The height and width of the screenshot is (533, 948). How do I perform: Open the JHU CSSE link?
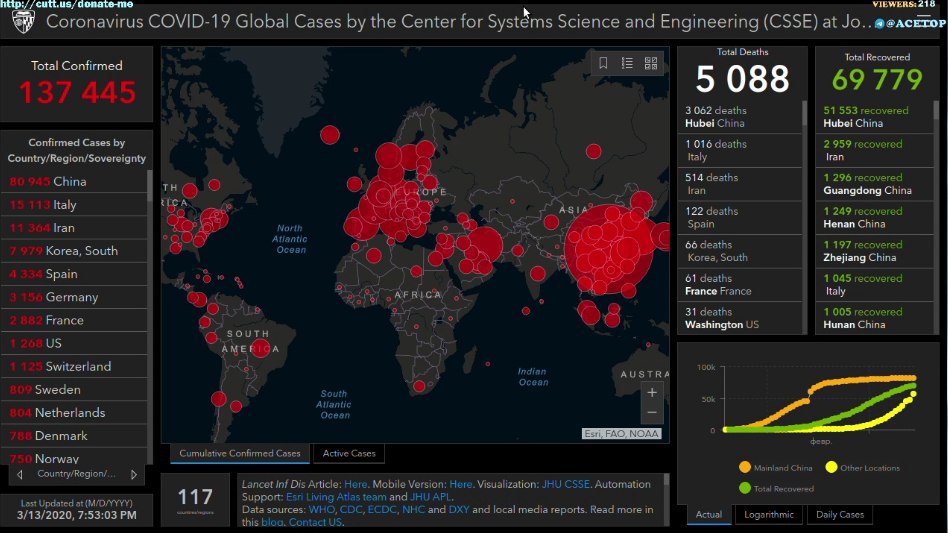click(565, 484)
